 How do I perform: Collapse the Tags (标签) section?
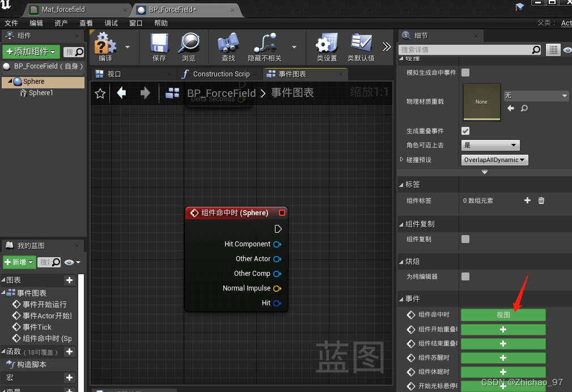(401, 185)
